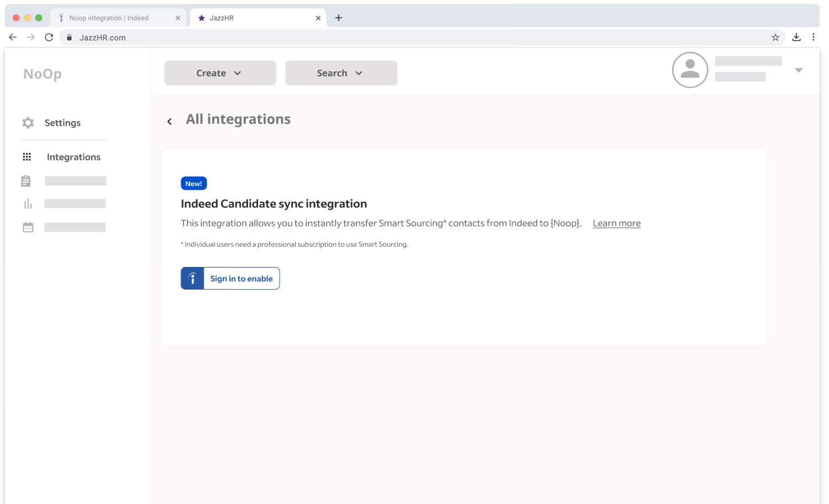Open the Create dropdown
Screen dimensions: 829x504
(220, 73)
